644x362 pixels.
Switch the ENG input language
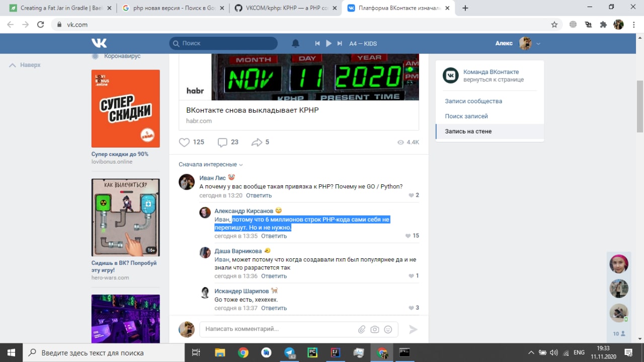pos(579,352)
